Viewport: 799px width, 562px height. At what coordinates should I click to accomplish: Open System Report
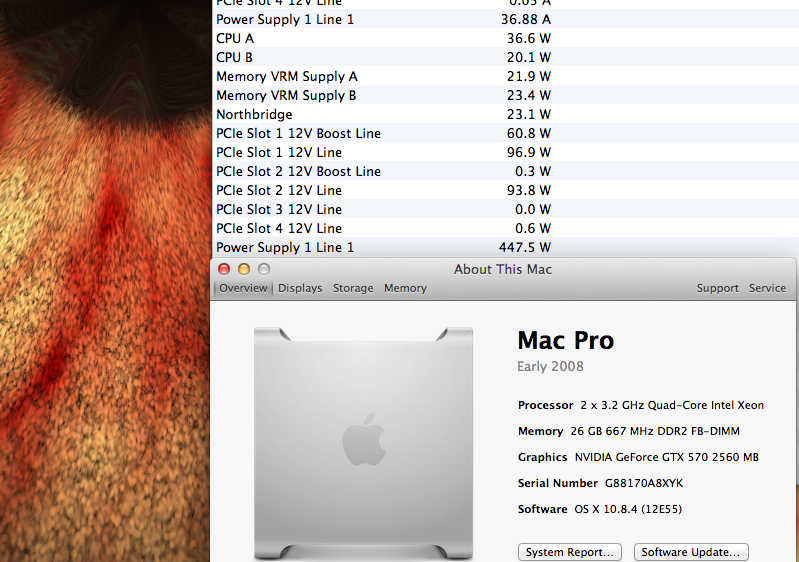pyautogui.click(x=570, y=552)
